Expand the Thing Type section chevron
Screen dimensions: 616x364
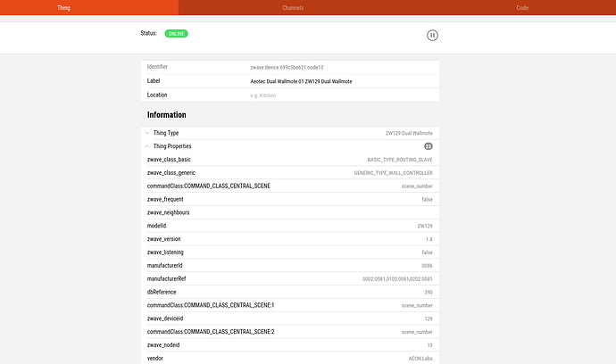(x=147, y=133)
